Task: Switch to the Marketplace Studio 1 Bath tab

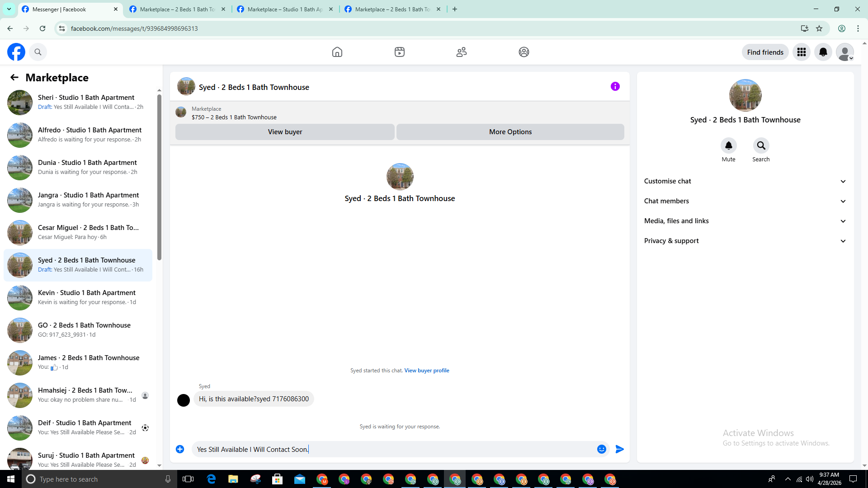Action: [x=285, y=9]
